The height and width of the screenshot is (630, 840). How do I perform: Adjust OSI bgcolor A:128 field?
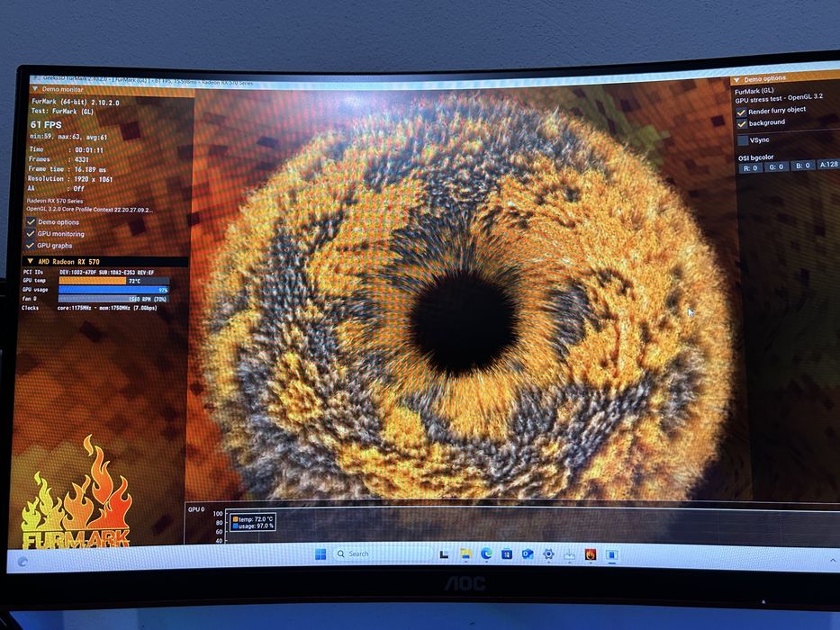828,165
